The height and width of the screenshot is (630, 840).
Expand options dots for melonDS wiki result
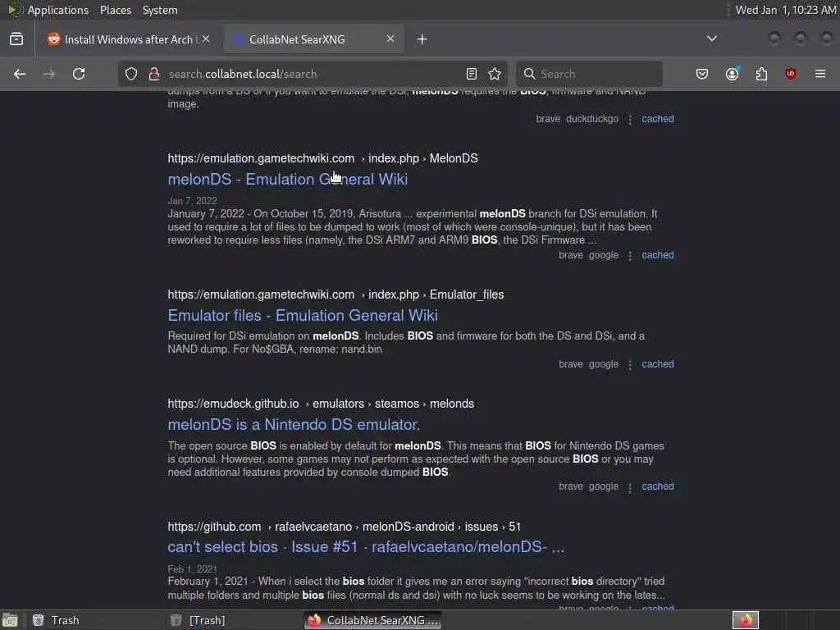click(630, 256)
